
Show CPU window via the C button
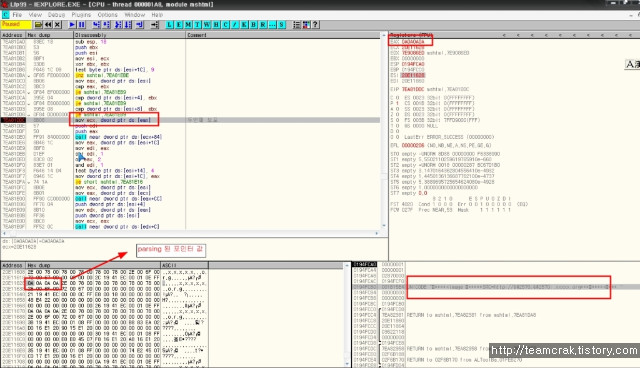click(x=226, y=25)
